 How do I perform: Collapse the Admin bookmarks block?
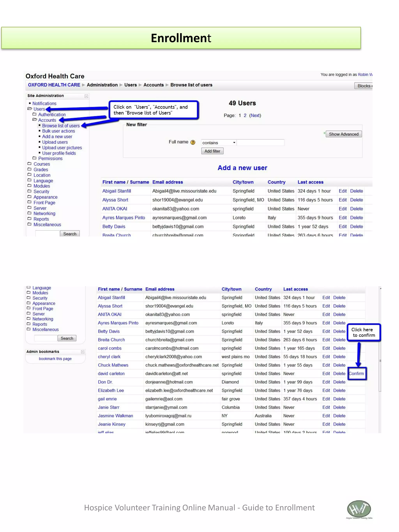[83, 352]
